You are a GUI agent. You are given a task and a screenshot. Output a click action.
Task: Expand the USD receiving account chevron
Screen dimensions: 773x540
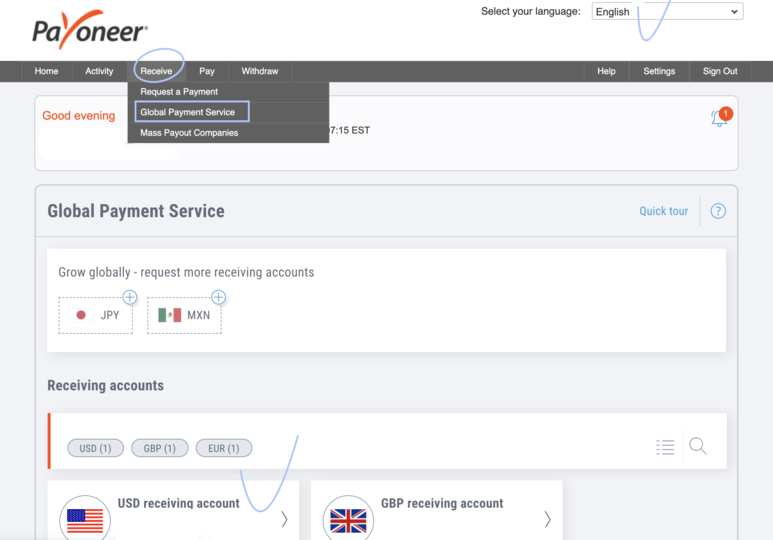pos(284,519)
